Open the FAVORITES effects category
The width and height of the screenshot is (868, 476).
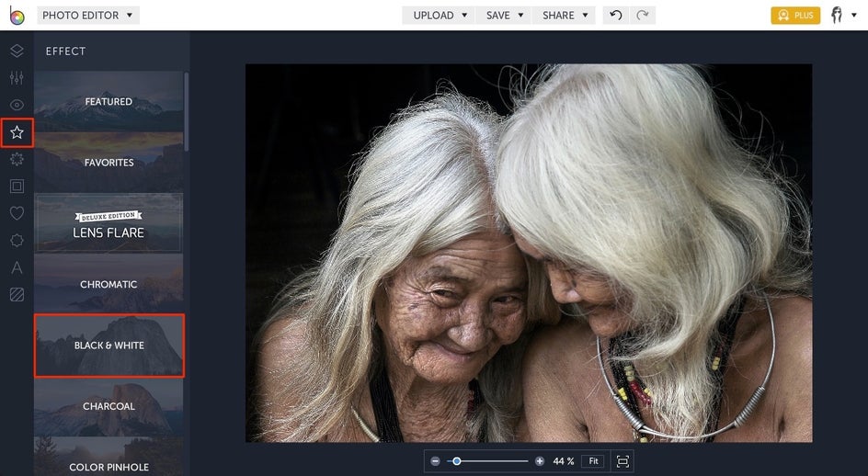coord(108,162)
